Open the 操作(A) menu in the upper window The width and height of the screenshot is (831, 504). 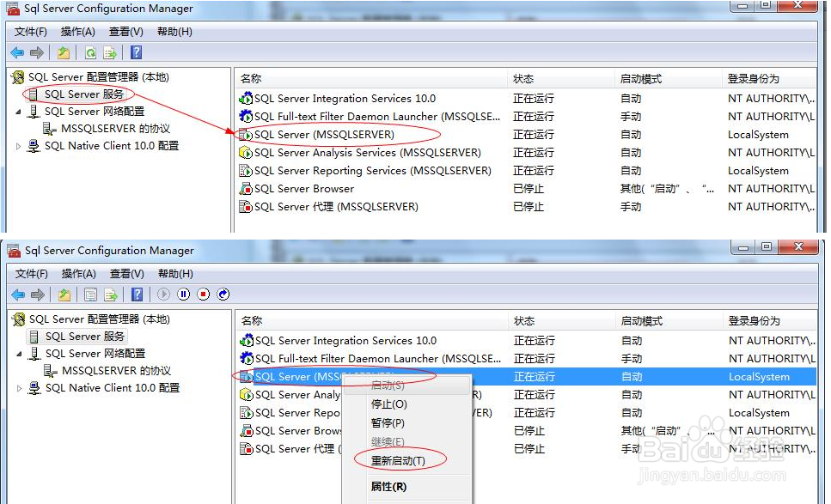78,32
